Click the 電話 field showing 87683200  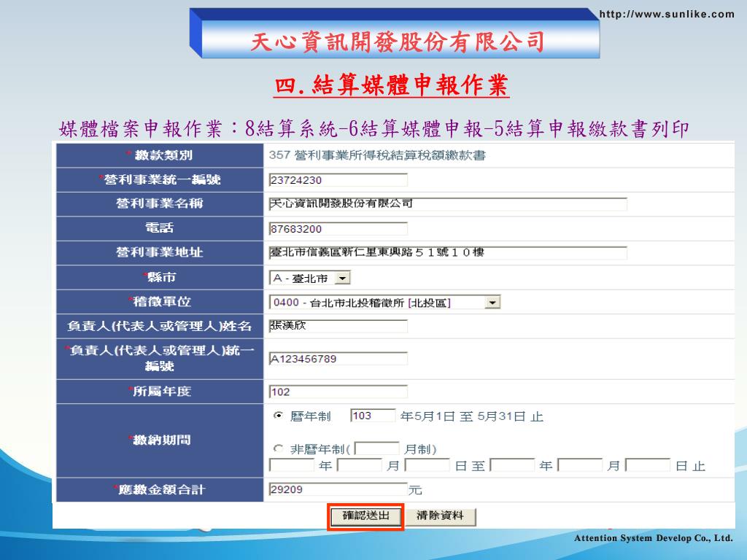pyautogui.click(x=338, y=228)
